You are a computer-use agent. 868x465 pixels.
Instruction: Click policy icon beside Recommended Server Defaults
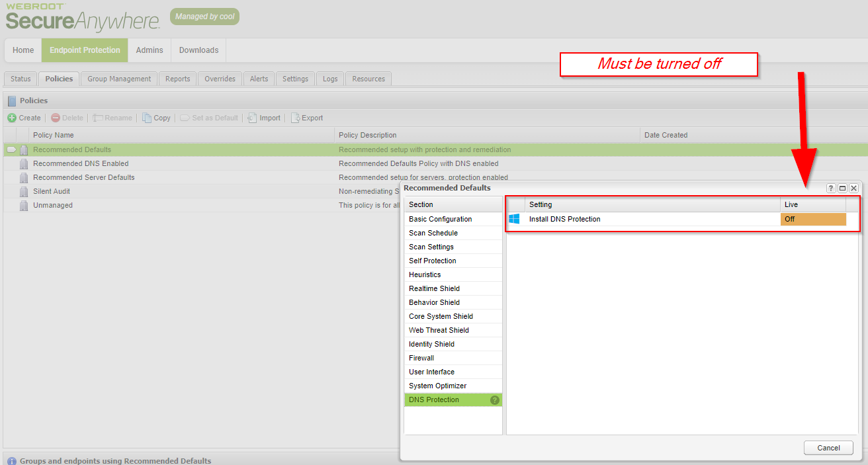click(x=24, y=177)
